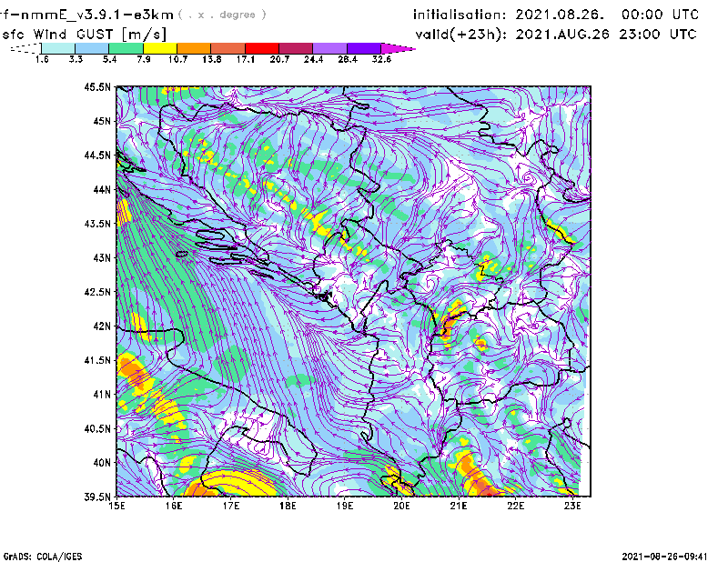Click the 23E longitude axis label
Viewport: 728px width, 562px height.
(x=572, y=506)
